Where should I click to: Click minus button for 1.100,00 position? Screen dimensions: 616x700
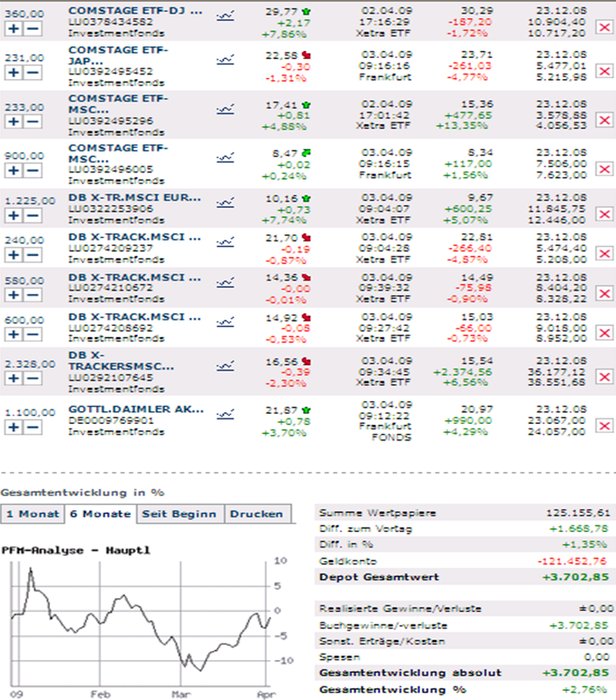pyautogui.click(x=33, y=428)
